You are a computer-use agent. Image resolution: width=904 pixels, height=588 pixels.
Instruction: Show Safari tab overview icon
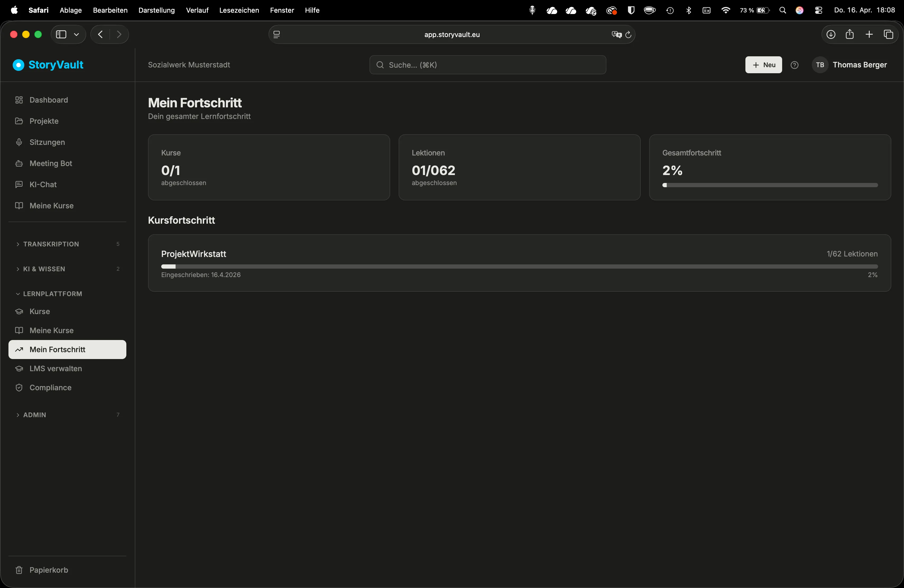[x=888, y=35]
